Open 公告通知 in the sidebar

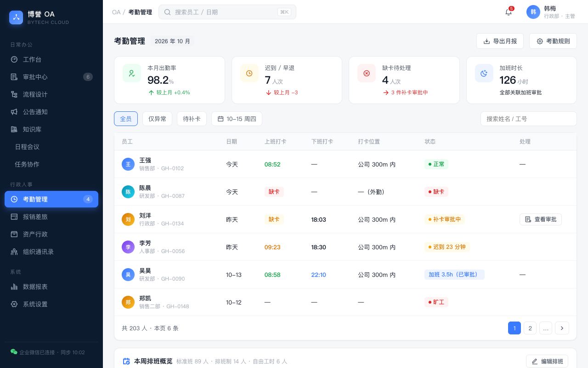point(51,112)
